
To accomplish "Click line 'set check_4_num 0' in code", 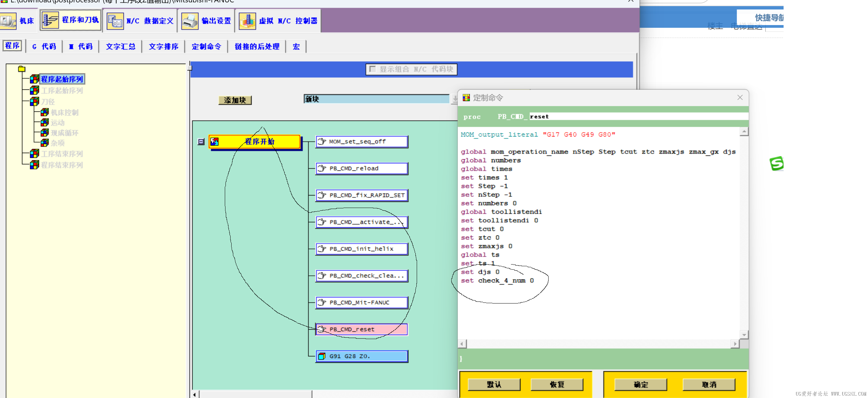I will tap(497, 280).
